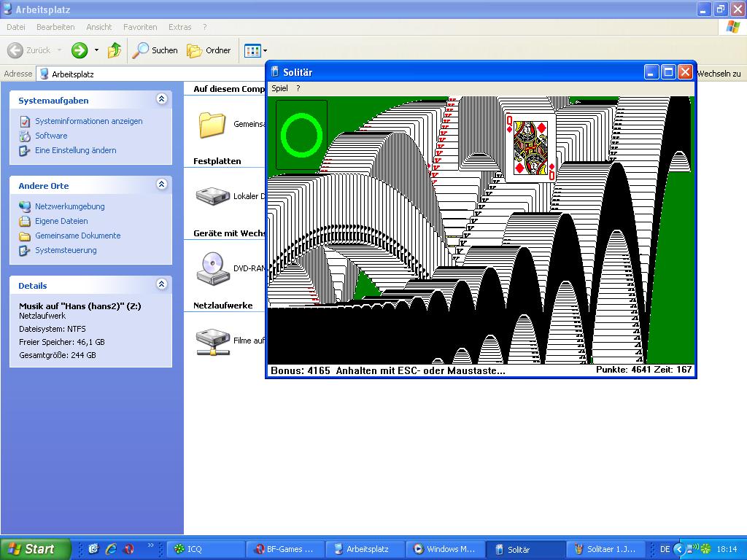Show hidden tray icons with the arrow
Viewport: 747px width, 560px height.
tap(679, 549)
